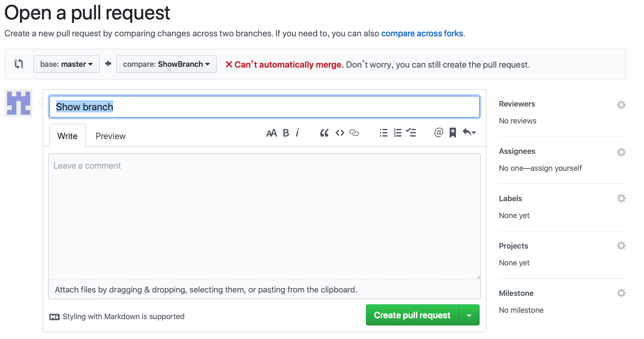Add a bulleted list

[384, 133]
